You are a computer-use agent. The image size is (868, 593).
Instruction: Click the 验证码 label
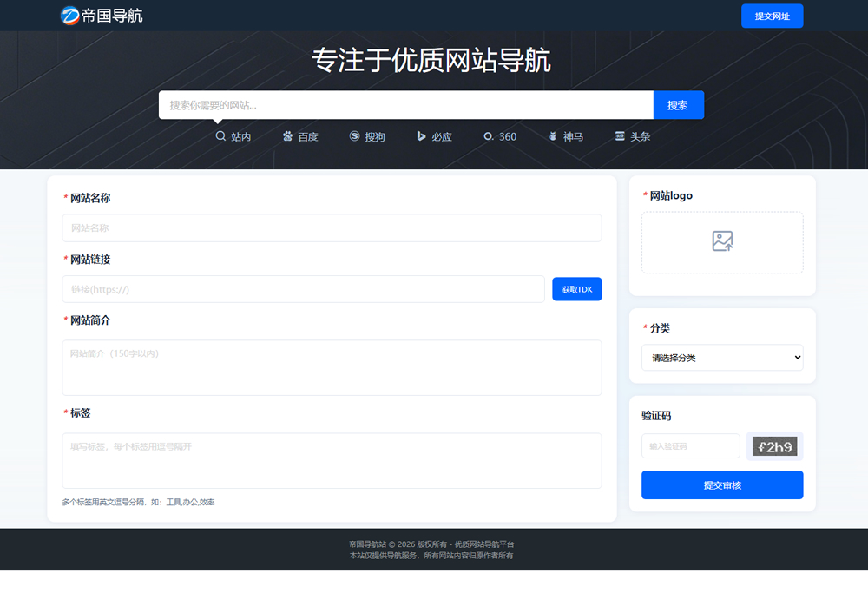[656, 416]
